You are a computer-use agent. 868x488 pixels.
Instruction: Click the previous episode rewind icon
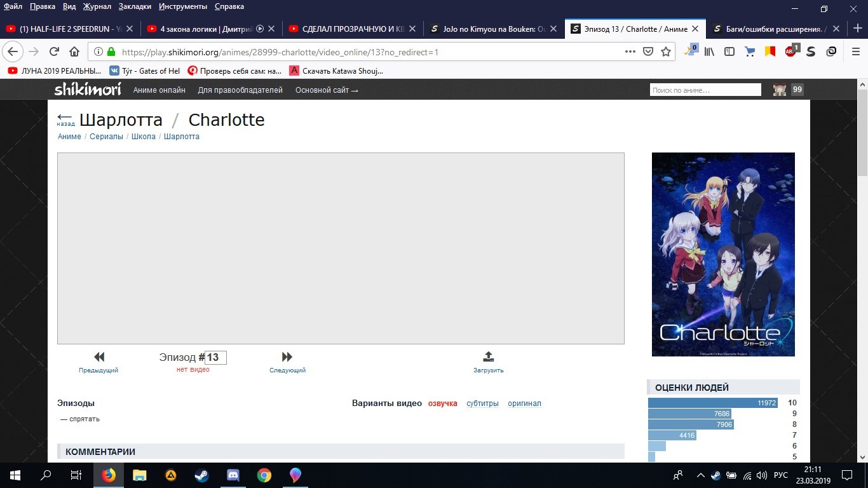click(98, 357)
